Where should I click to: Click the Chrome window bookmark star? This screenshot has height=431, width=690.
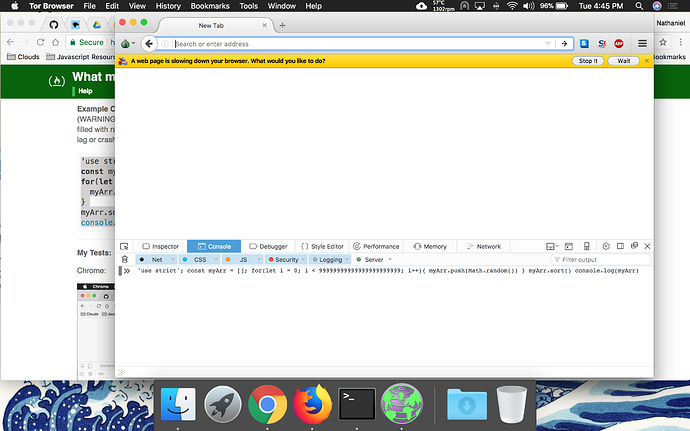pyautogui.click(x=663, y=42)
